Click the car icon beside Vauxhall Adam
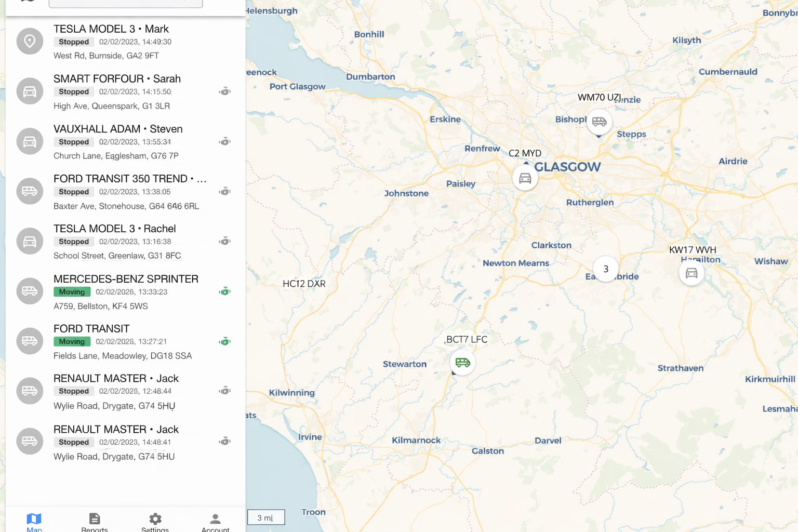Image resolution: width=798 pixels, height=532 pixels. pos(30,141)
